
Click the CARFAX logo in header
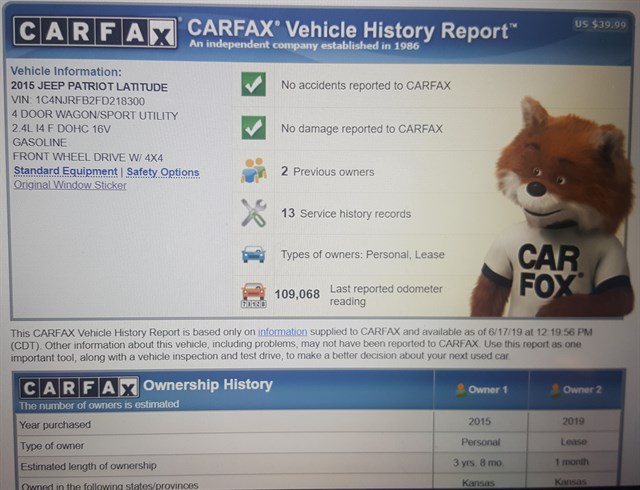pyautogui.click(x=95, y=33)
